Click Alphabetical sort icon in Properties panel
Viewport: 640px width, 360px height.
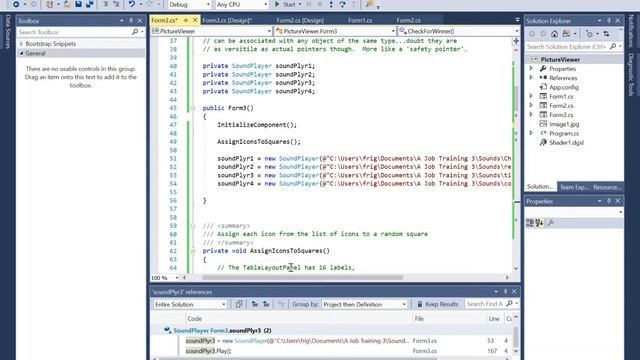[539, 223]
